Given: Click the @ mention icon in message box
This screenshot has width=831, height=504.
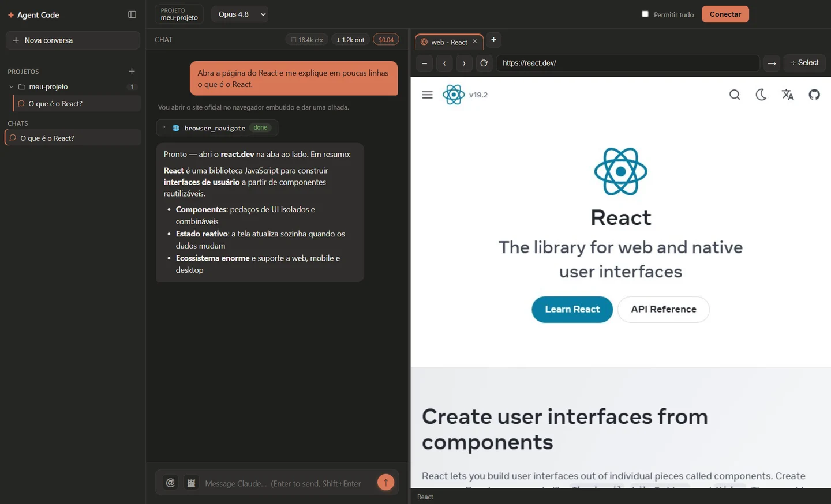Looking at the screenshot, I should point(170,483).
